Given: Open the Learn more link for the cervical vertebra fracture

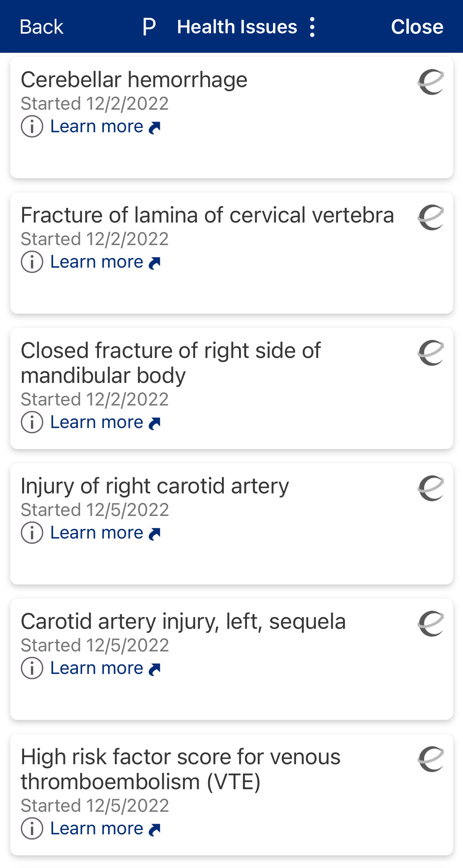Looking at the screenshot, I should 106,262.
